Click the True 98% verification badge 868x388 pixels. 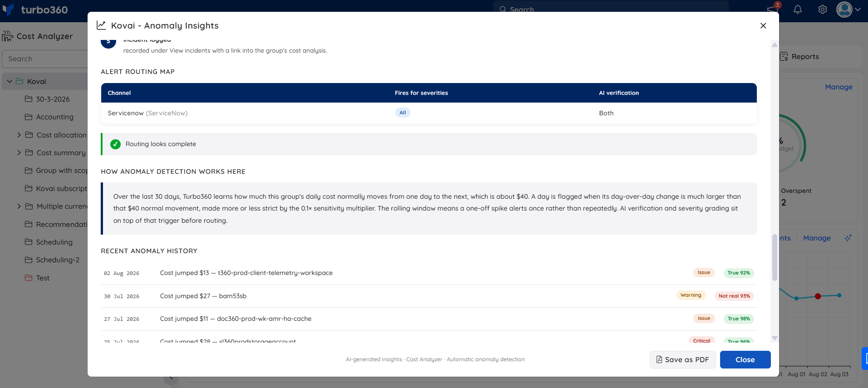739,319
